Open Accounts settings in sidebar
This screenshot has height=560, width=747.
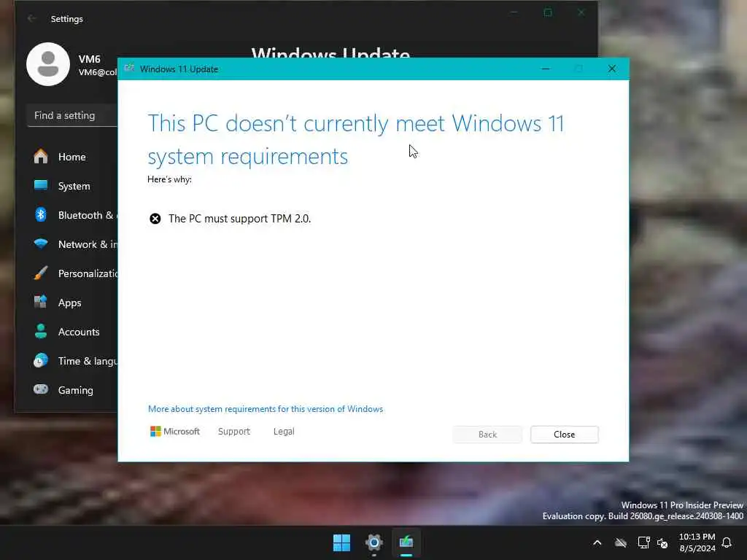[71, 332]
